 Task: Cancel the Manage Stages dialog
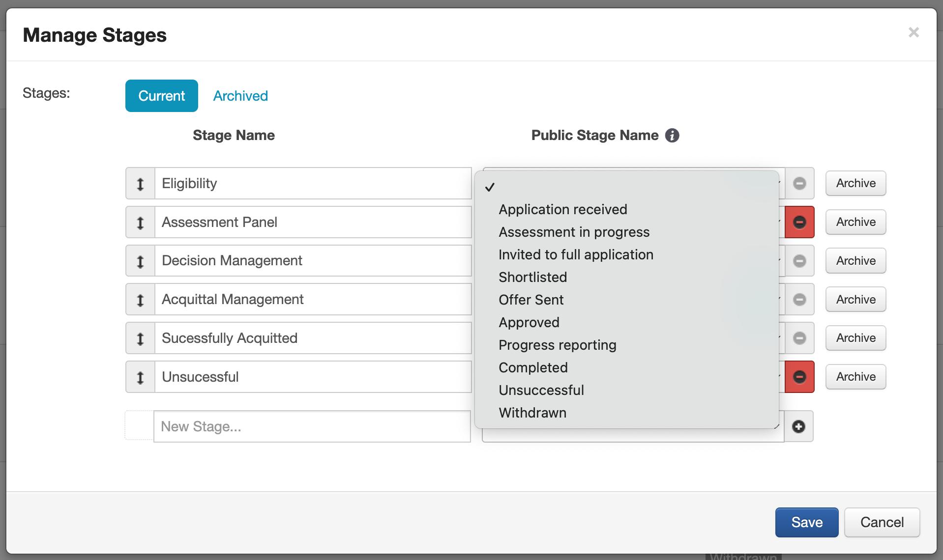[x=882, y=522]
